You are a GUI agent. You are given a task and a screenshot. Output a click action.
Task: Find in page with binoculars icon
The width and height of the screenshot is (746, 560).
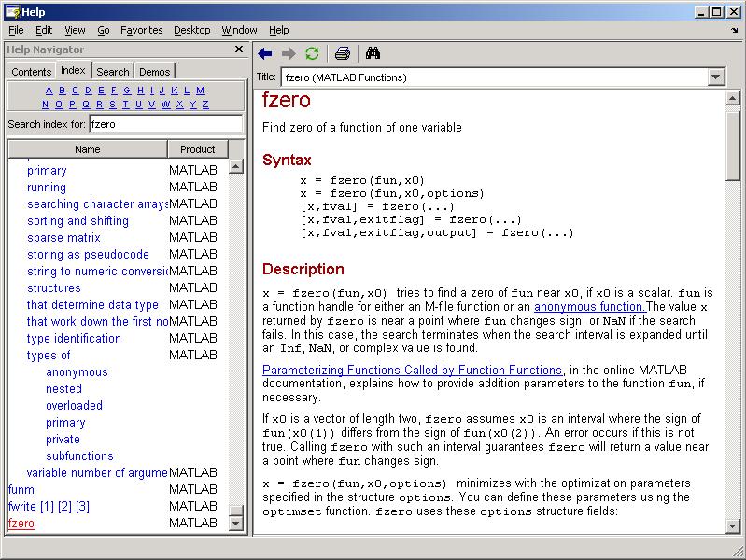click(373, 53)
